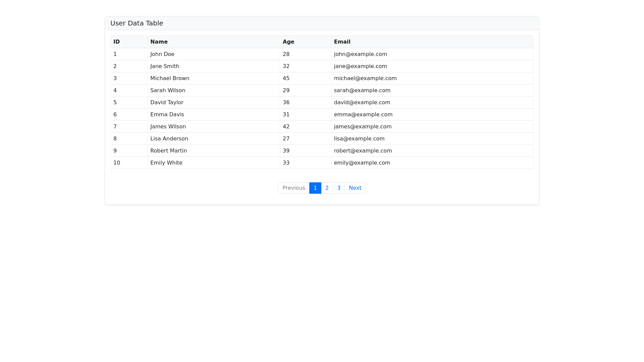Click the lisa@example.com email cell

pyautogui.click(x=359, y=139)
